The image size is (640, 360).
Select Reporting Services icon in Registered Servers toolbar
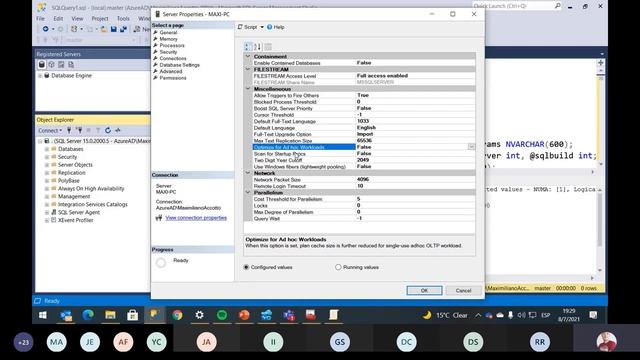pos(61,64)
